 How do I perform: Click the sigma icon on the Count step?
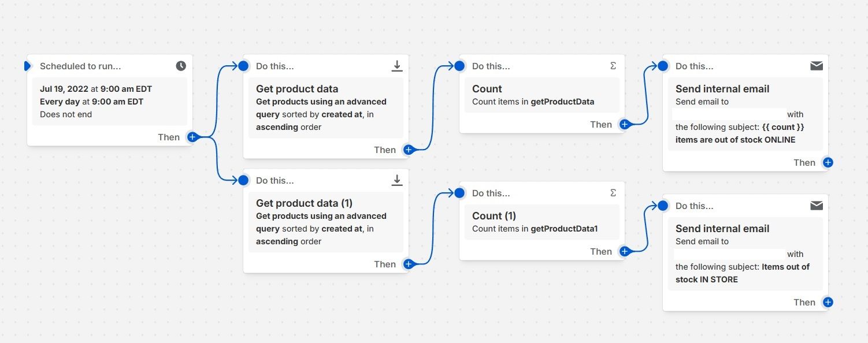tap(613, 66)
